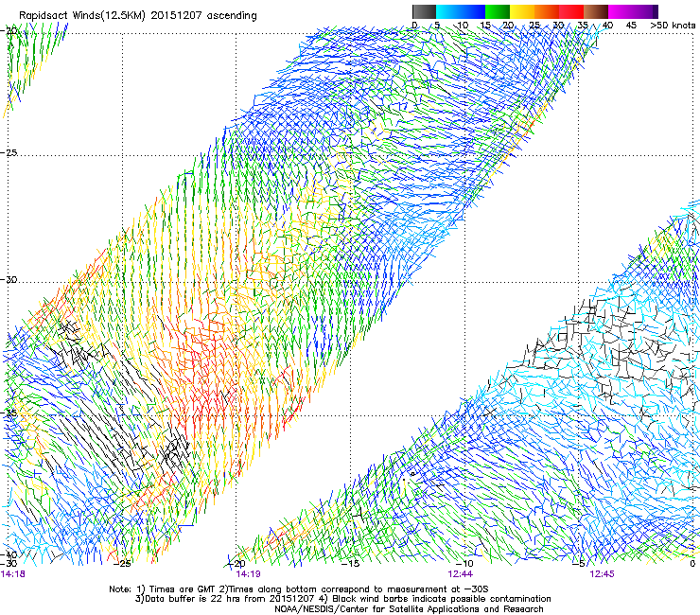The width and height of the screenshot is (700, 615).
Task: Click the purple 12:44 time label
Action: (461, 574)
